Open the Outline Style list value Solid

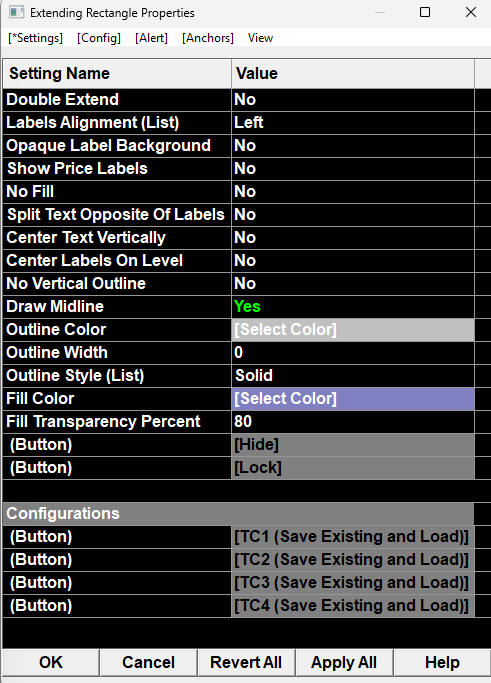pyautogui.click(x=353, y=375)
